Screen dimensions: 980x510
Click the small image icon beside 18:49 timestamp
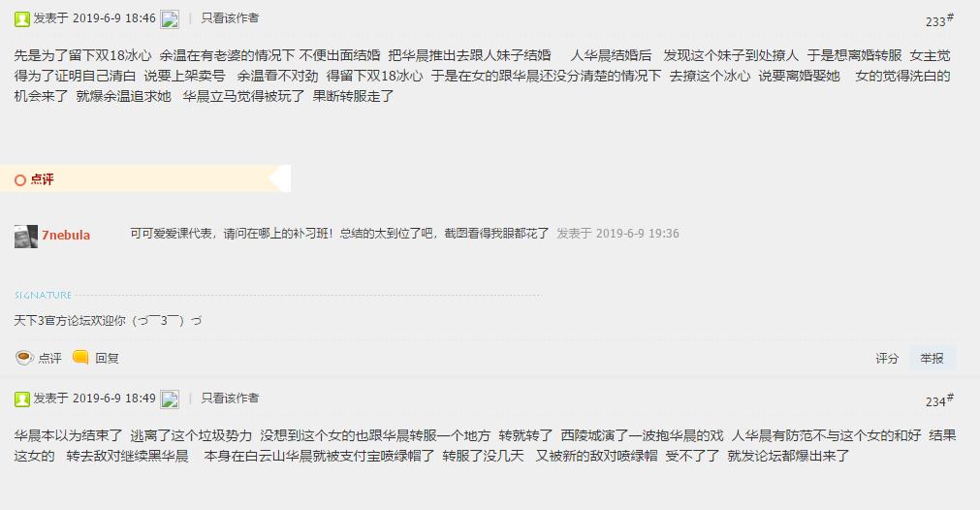tap(170, 399)
